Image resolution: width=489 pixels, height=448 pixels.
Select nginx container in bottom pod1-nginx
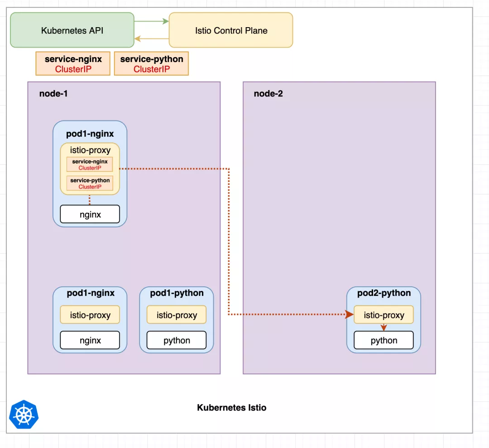(x=90, y=340)
